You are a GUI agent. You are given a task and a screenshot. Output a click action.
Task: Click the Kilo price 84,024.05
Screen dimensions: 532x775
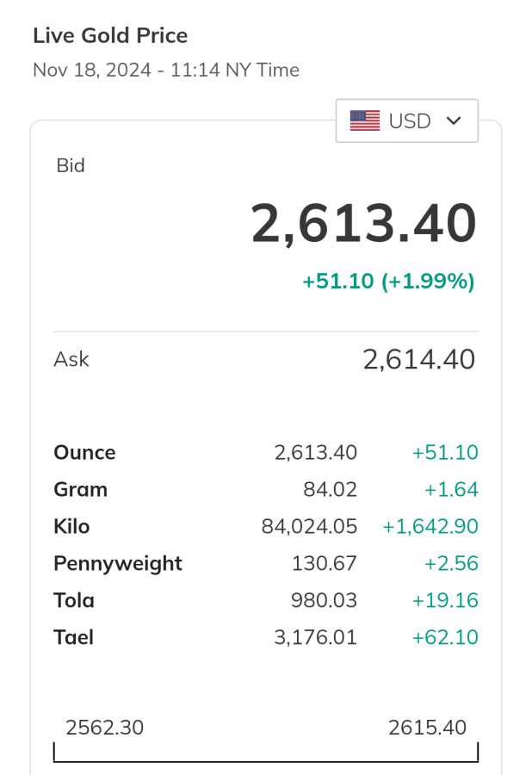[x=309, y=526]
